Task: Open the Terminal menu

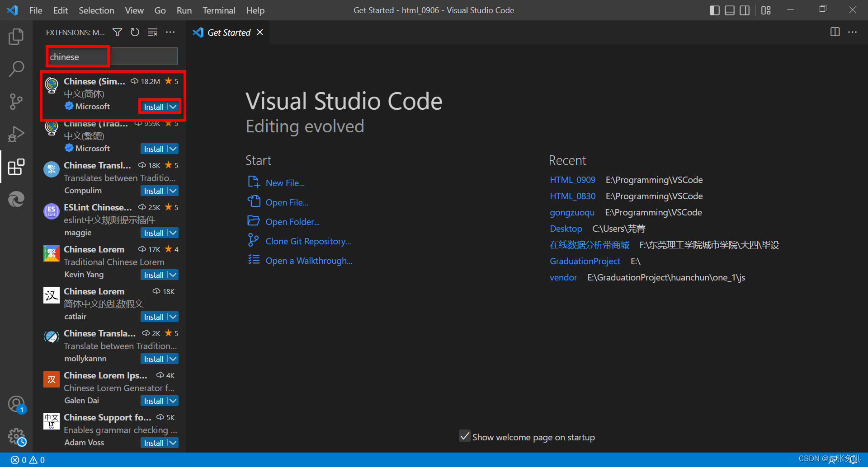Action: [219, 10]
